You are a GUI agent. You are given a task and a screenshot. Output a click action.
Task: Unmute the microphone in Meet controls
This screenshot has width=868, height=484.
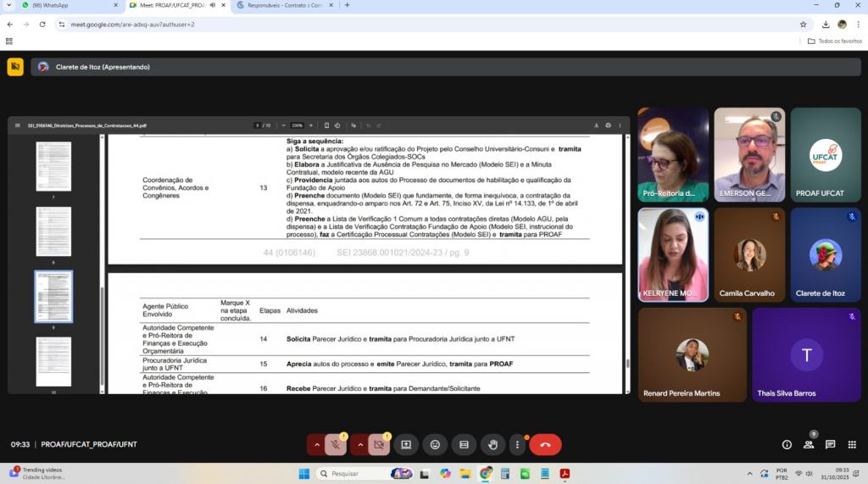[x=336, y=444]
